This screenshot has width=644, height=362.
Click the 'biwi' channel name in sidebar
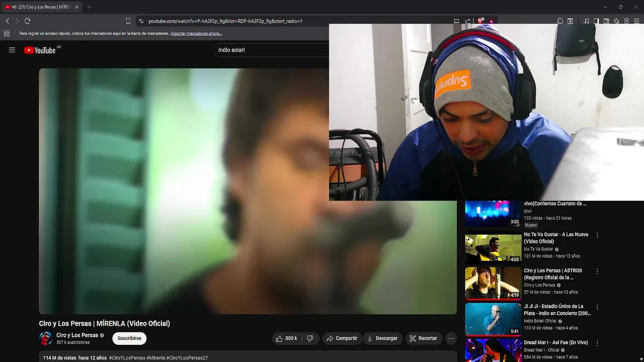(x=528, y=211)
